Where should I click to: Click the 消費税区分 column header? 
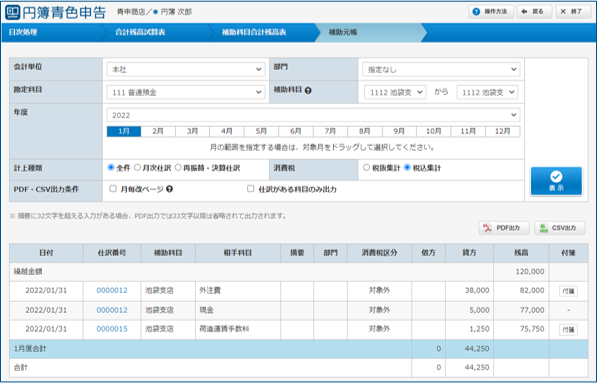[380, 253]
